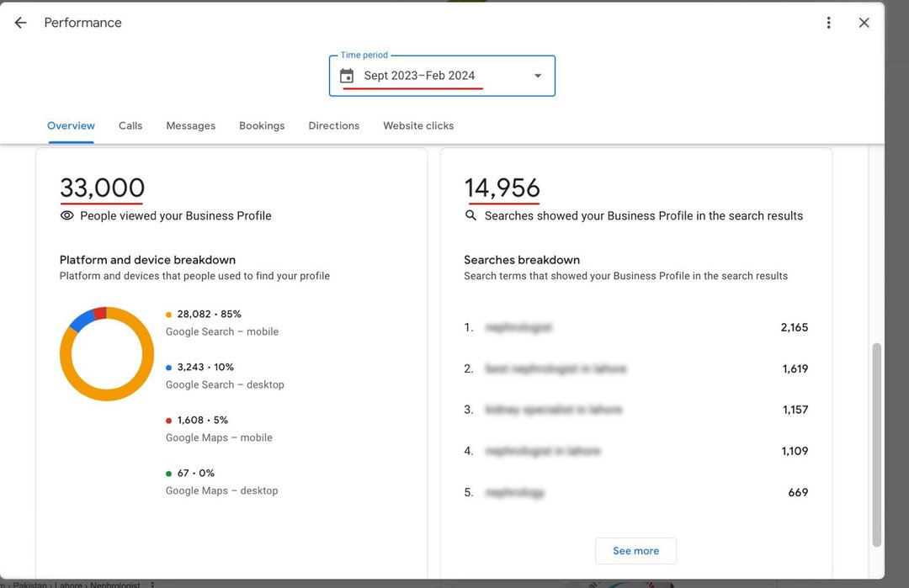Click the Platform and device breakdown heading
This screenshot has width=909, height=588.
[x=148, y=260]
